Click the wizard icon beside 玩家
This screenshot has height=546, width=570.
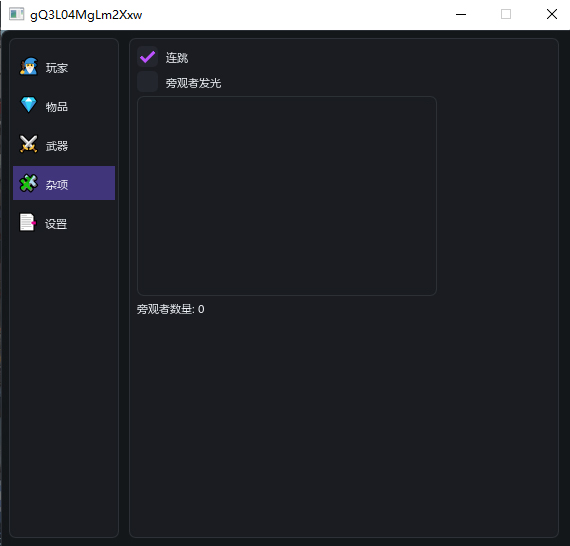pos(29,66)
